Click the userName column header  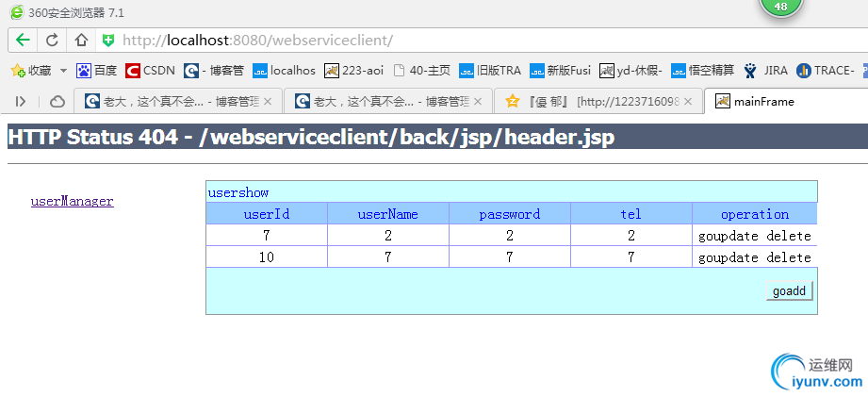pyautogui.click(x=388, y=214)
